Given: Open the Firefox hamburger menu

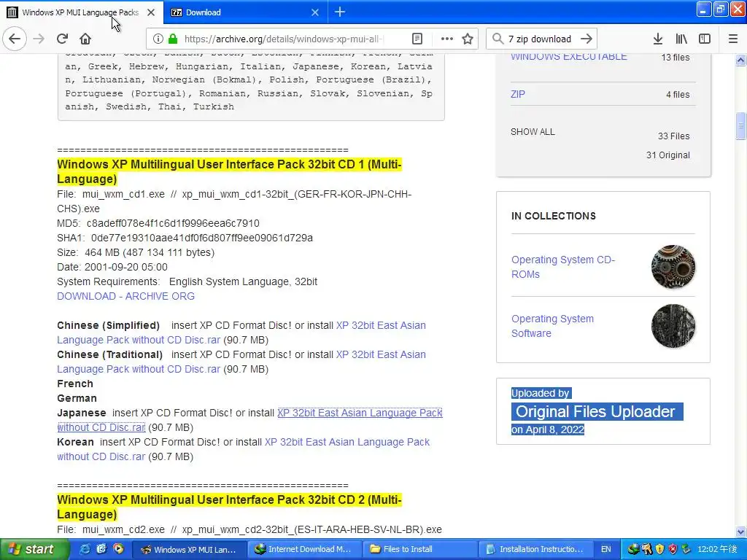Looking at the screenshot, I should tap(733, 39).
